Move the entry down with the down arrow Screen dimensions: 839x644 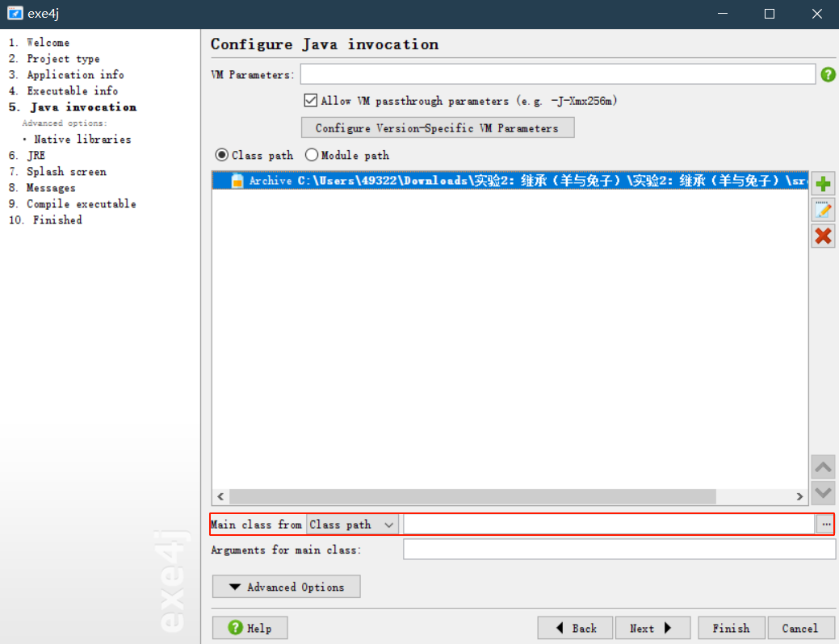coord(823,492)
